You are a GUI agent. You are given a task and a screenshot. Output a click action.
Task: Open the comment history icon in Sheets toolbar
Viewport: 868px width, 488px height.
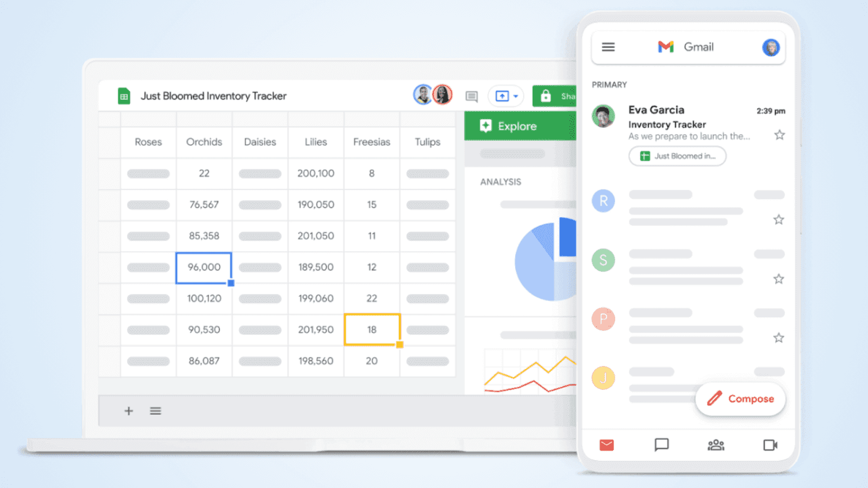(471, 96)
